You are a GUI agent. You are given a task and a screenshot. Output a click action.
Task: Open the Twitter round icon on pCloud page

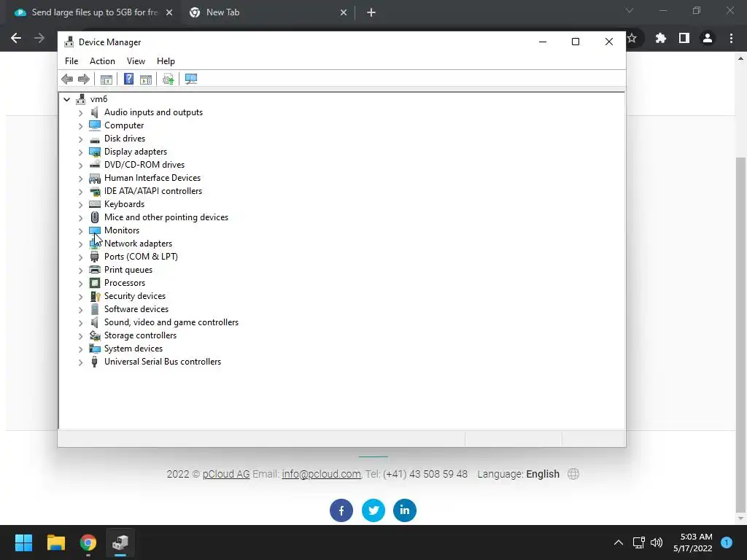(x=373, y=510)
